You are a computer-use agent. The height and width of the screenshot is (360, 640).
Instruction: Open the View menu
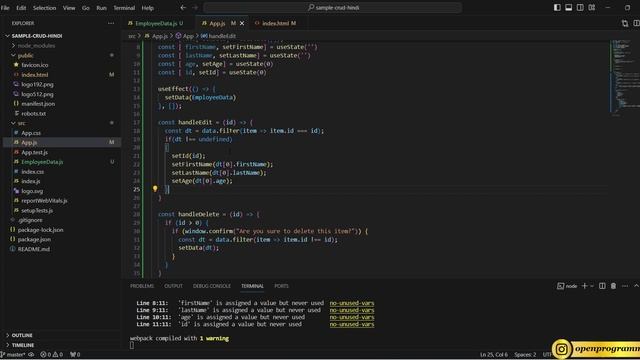pos(69,8)
